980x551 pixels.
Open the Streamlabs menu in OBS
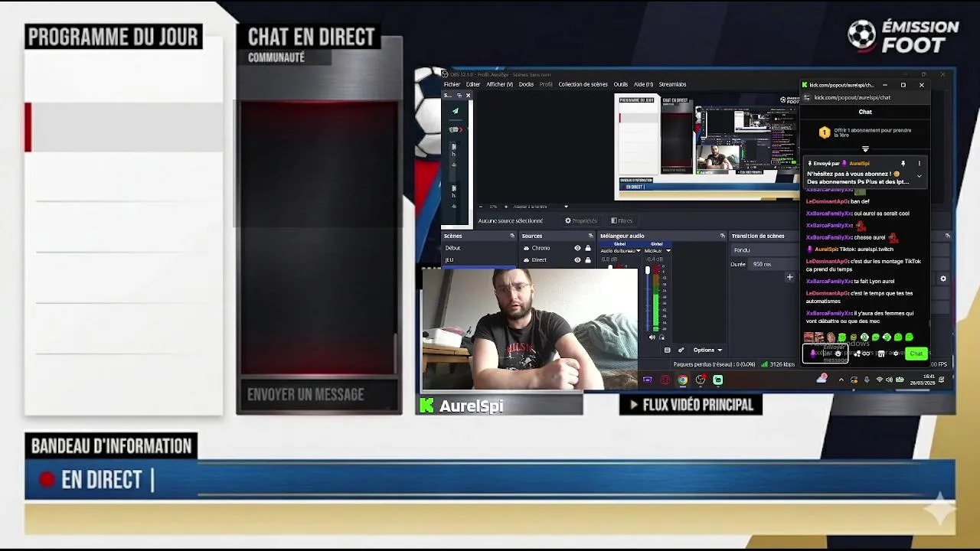(x=672, y=84)
